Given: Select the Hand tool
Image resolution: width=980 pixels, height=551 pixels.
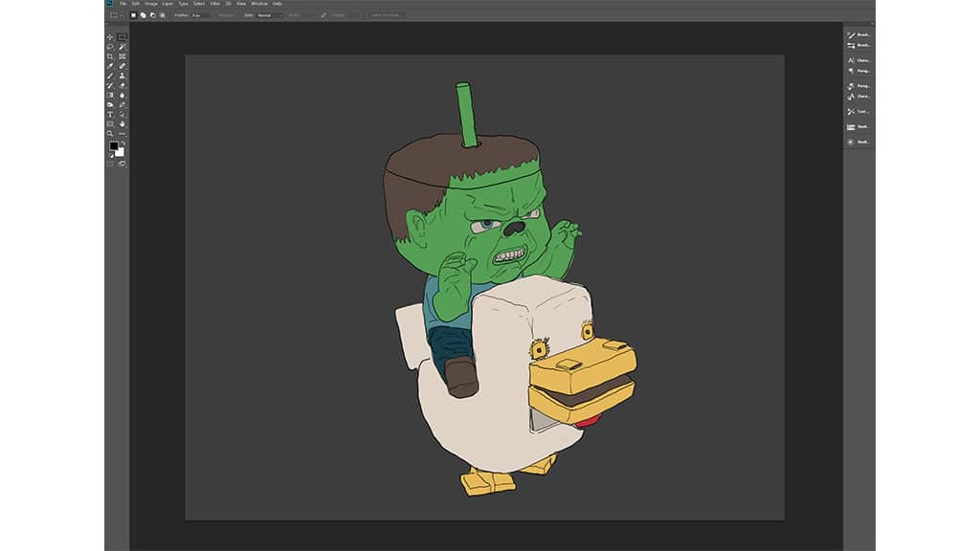Looking at the screenshot, I should (122, 123).
